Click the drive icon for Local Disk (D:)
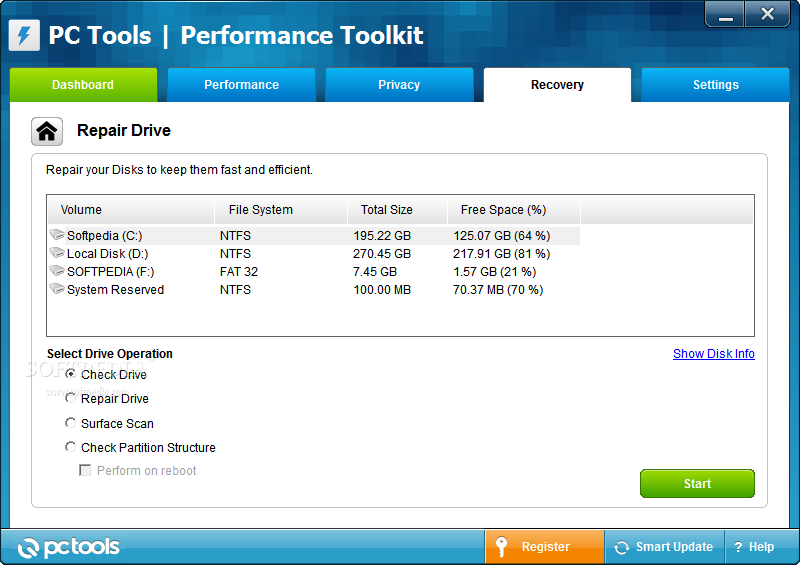800x565 pixels. coord(57,253)
